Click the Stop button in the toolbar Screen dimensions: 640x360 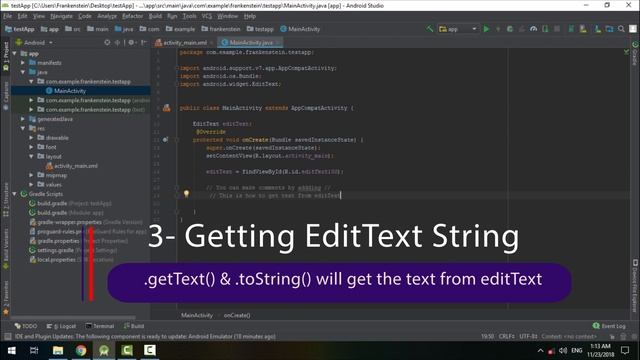pyautogui.click(x=557, y=29)
